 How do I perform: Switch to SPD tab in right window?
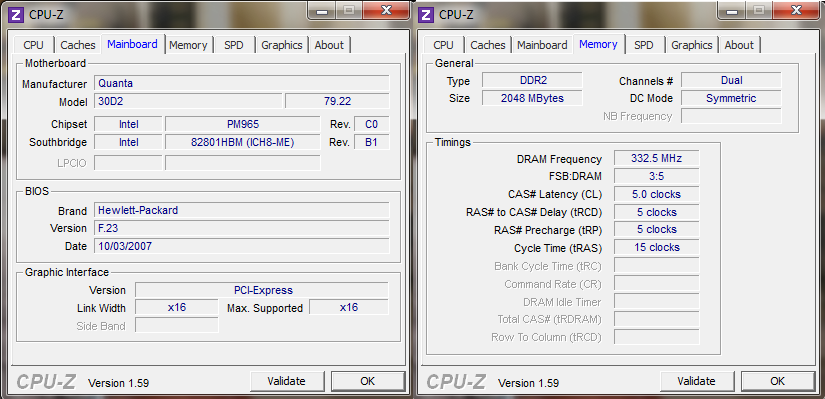coord(643,45)
